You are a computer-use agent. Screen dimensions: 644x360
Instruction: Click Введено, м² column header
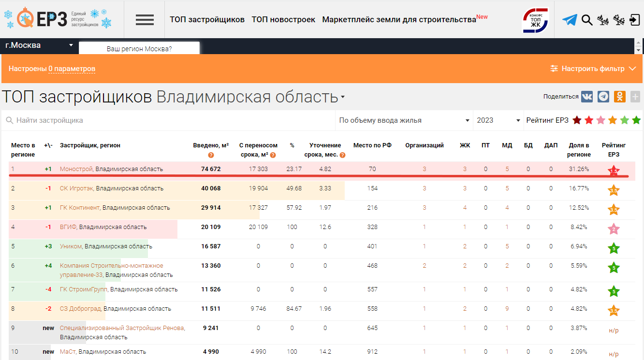[x=211, y=145]
